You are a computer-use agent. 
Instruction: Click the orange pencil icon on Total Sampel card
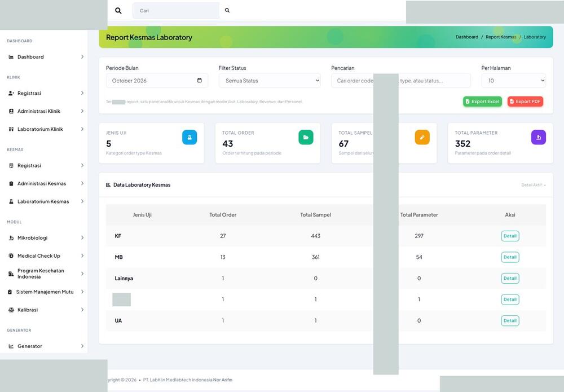(422, 138)
